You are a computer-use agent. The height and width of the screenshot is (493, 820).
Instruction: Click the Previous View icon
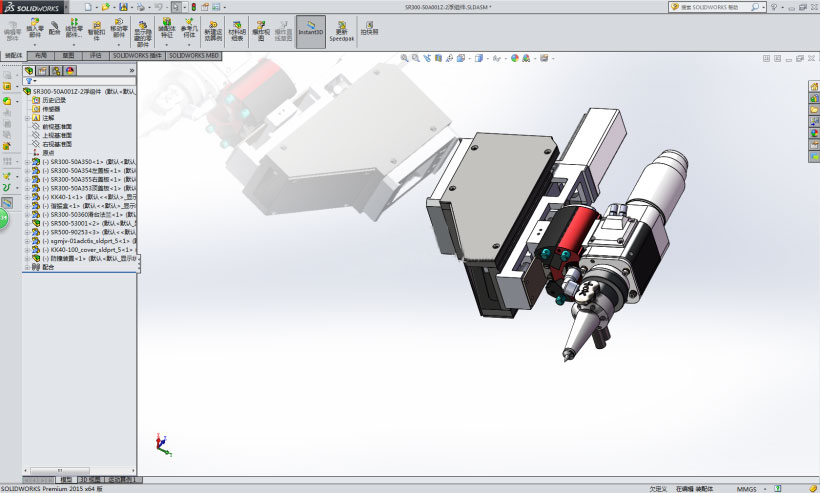427,58
